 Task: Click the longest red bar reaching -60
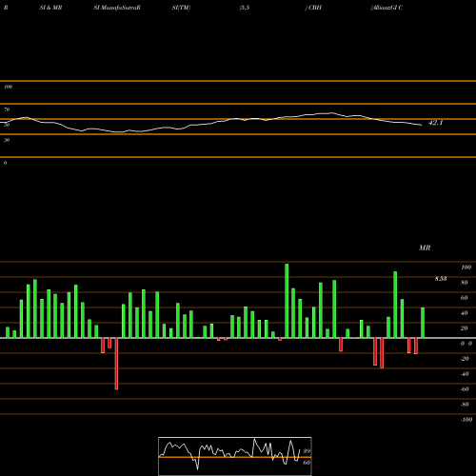(116, 364)
